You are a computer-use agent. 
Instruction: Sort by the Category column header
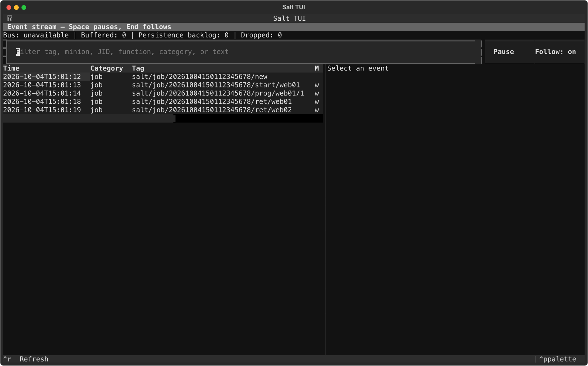point(107,68)
